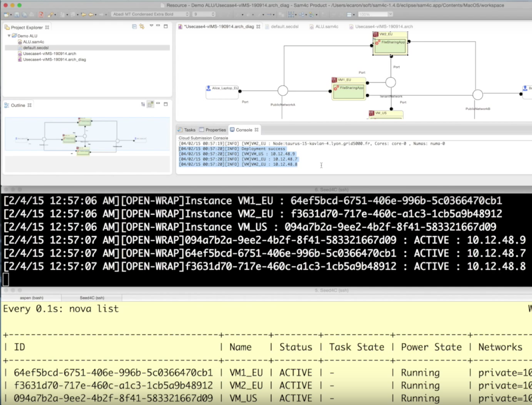Click the select-all grid icon in diagram toolbar
The width and height of the screenshot is (532, 405).
point(291,14)
